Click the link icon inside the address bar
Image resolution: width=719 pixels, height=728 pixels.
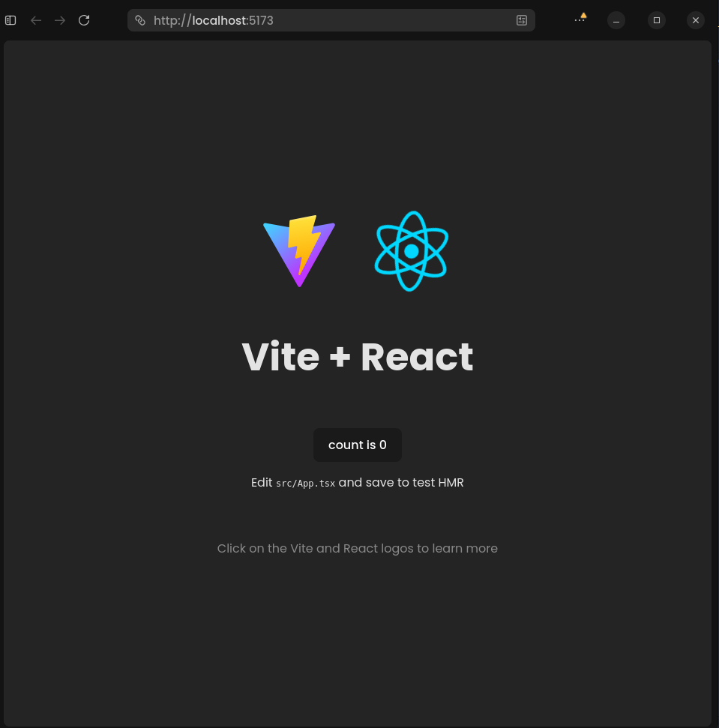click(x=140, y=20)
